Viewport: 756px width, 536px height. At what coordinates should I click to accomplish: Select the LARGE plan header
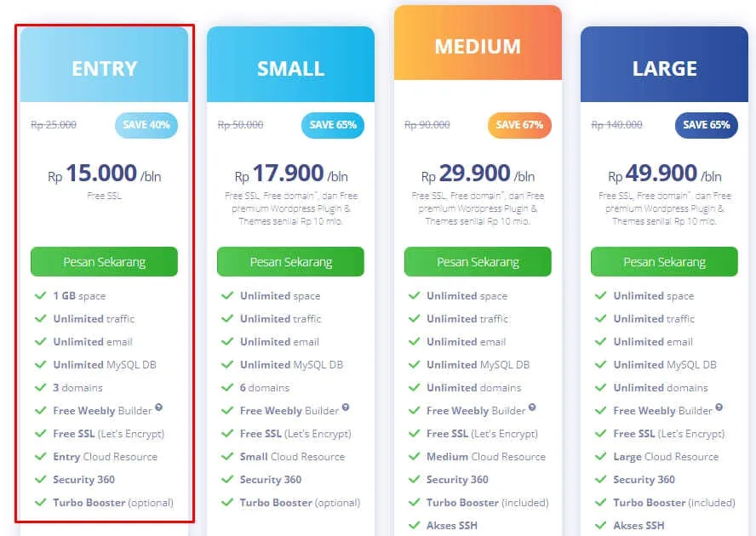point(664,65)
